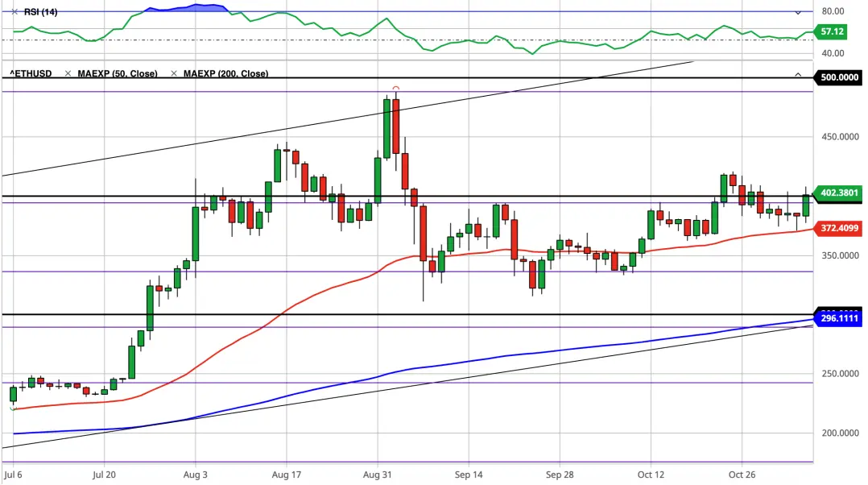The width and height of the screenshot is (868, 485).
Task: Click the Sep 14 date label
Action: (469, 475)
